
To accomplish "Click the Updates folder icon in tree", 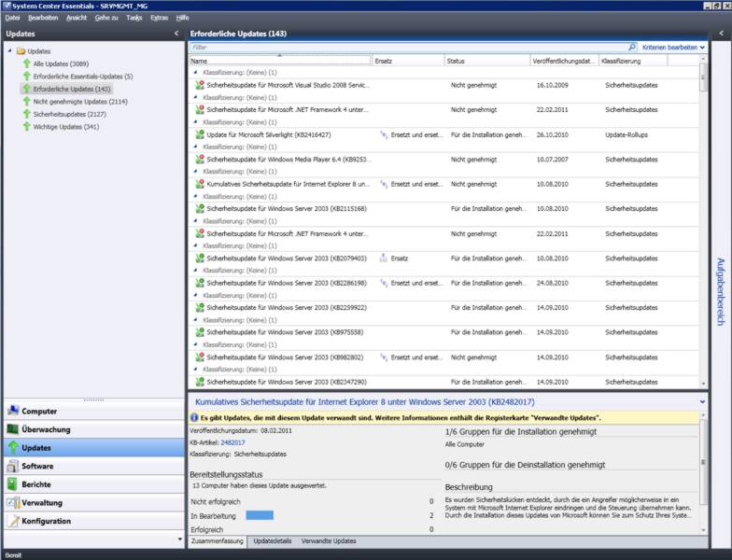I will pyautogui.click(x=21, y=50).
